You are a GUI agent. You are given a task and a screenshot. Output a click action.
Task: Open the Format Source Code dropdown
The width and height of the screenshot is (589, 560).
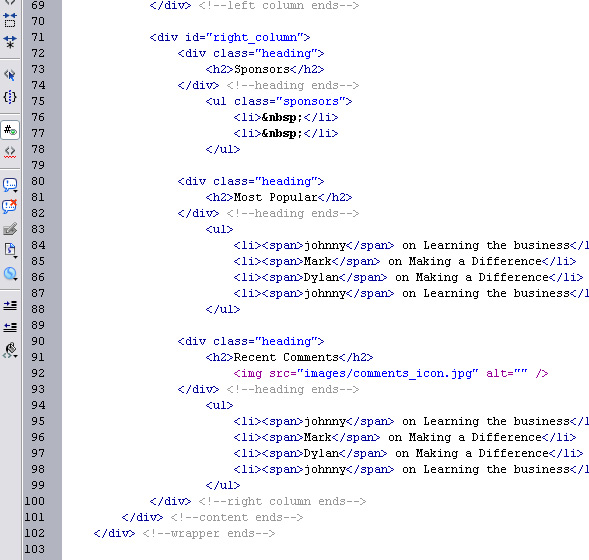coord(10,350)
